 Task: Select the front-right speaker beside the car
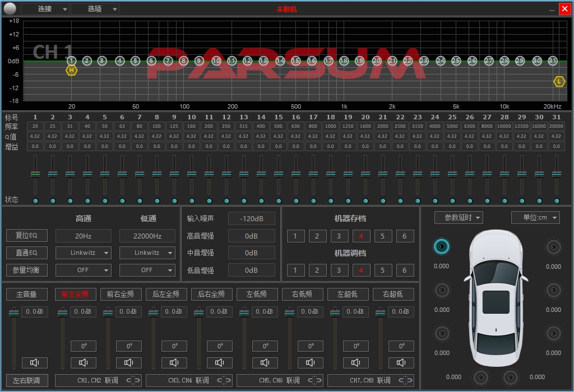click(x=553, y=247)
